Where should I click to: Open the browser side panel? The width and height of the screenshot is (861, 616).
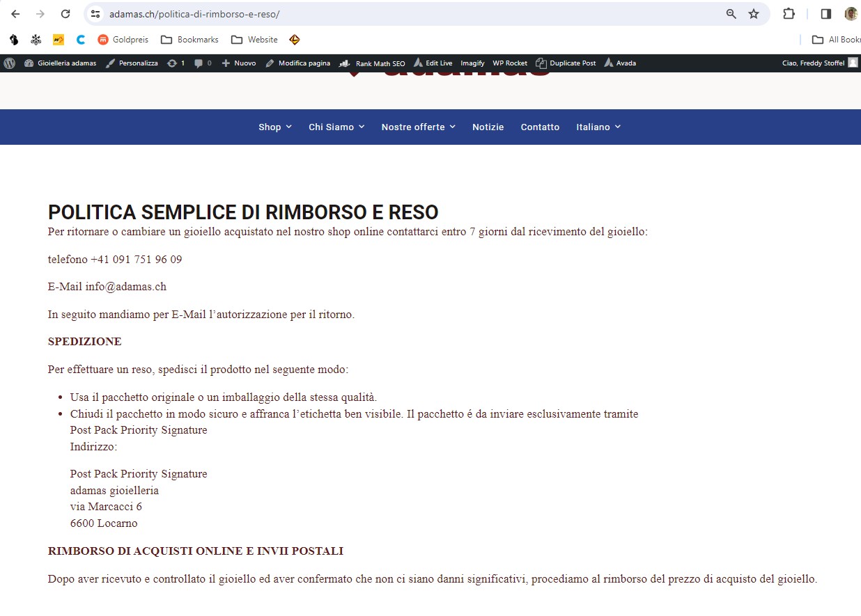826,14
